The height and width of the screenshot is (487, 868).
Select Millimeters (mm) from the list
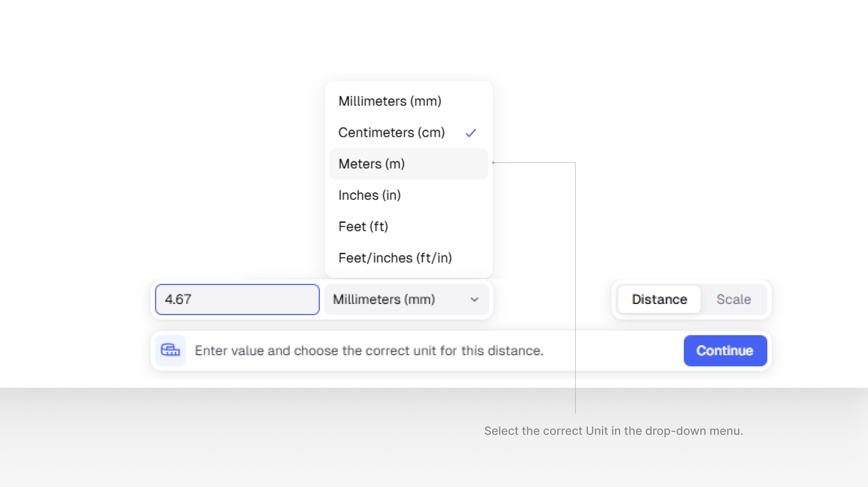390,101
